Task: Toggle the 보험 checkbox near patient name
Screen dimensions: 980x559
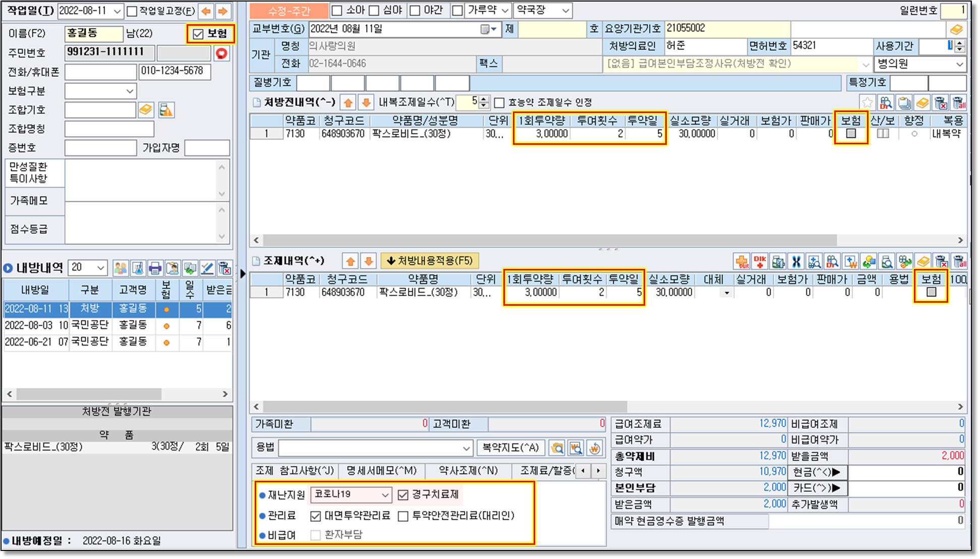Action: (198, 34)
